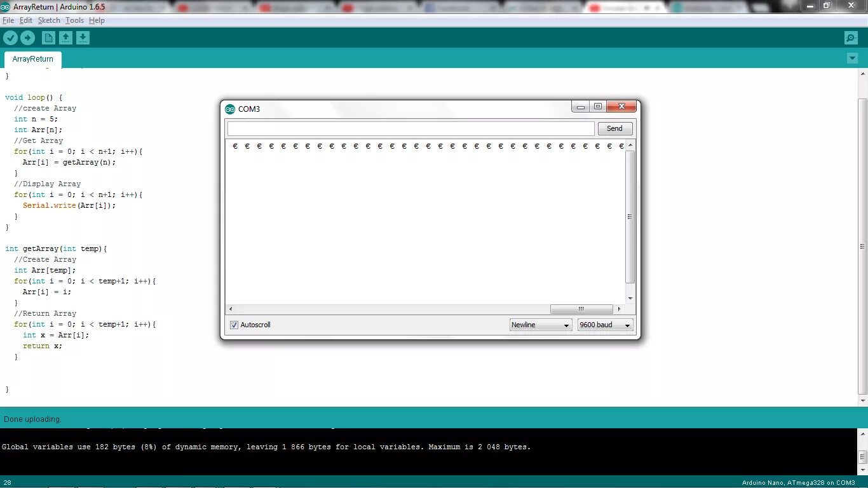Screen dimensions: 868x488
Task: Open the tab menu dropdown arrow
Action: tap(852, 58)
